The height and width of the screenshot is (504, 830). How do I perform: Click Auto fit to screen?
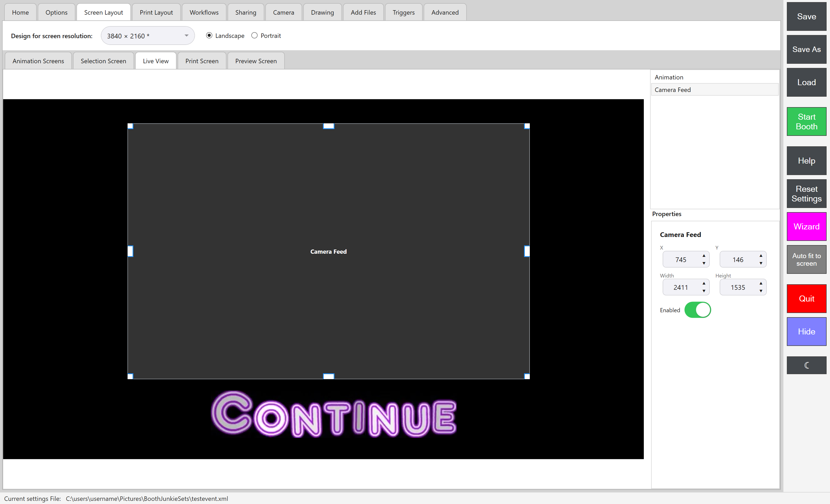coord(806,259)
